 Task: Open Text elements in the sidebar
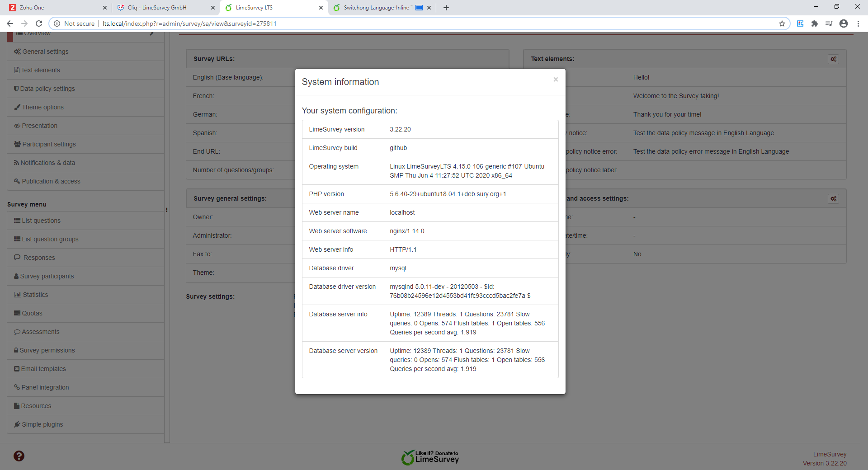click(85, 70)
